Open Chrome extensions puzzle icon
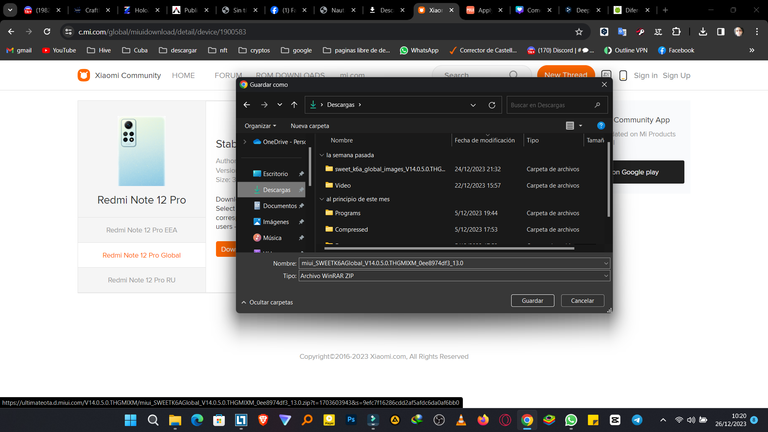Screen dimensions: 768x432 tap(676, 32)
